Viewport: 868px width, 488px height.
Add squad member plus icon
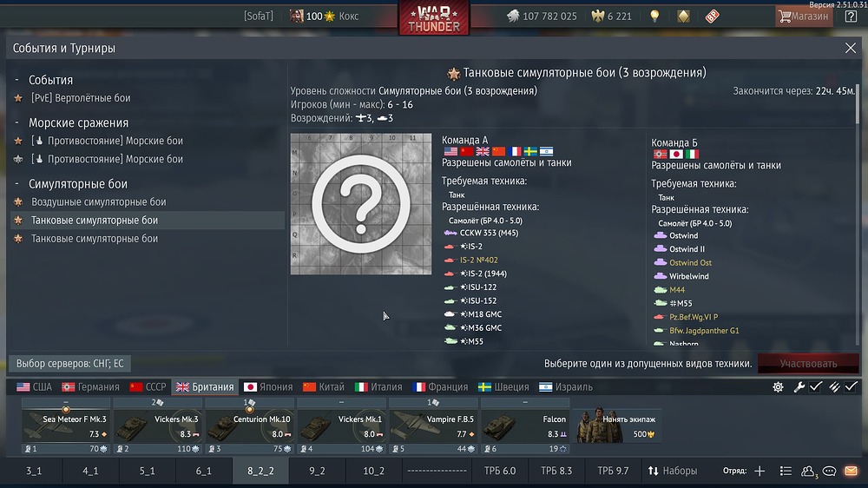pos(759,471)
